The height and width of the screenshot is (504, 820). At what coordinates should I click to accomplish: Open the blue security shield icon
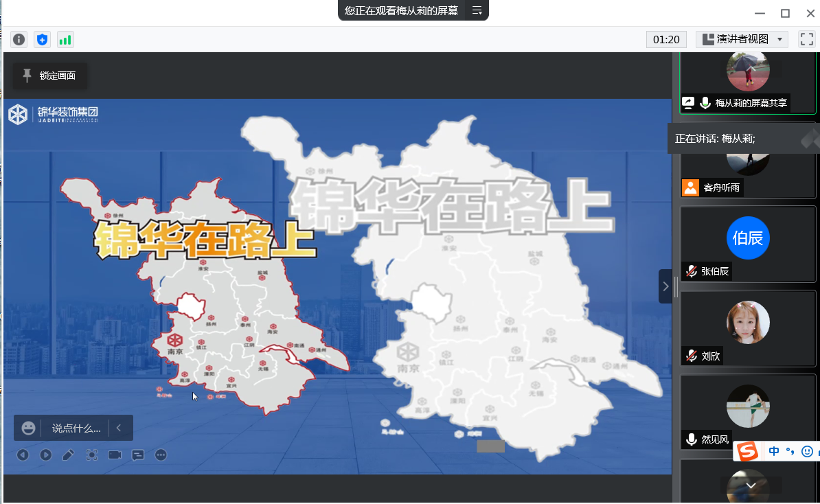pos(42,40)
